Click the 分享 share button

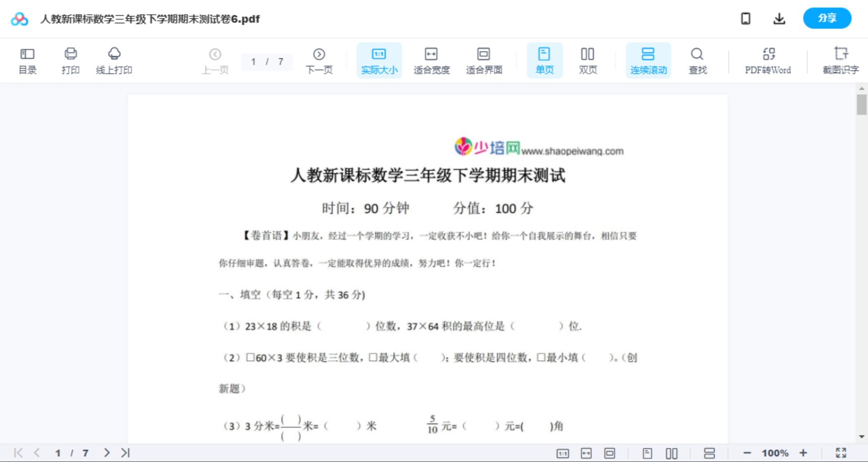[x=827, y=18]
